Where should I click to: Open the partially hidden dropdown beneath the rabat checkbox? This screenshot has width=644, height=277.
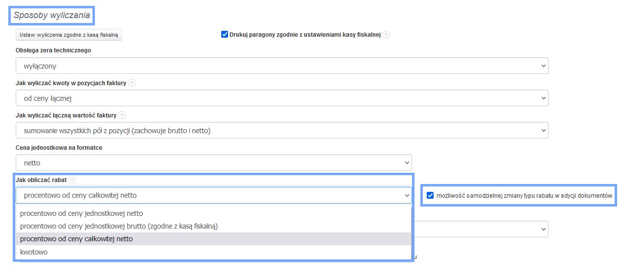point(481,229)
